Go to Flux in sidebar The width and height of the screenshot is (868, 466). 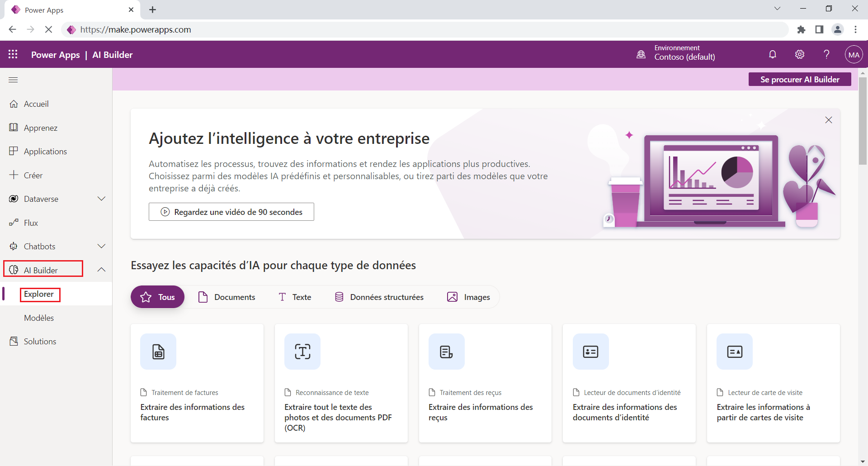[31, 223]
